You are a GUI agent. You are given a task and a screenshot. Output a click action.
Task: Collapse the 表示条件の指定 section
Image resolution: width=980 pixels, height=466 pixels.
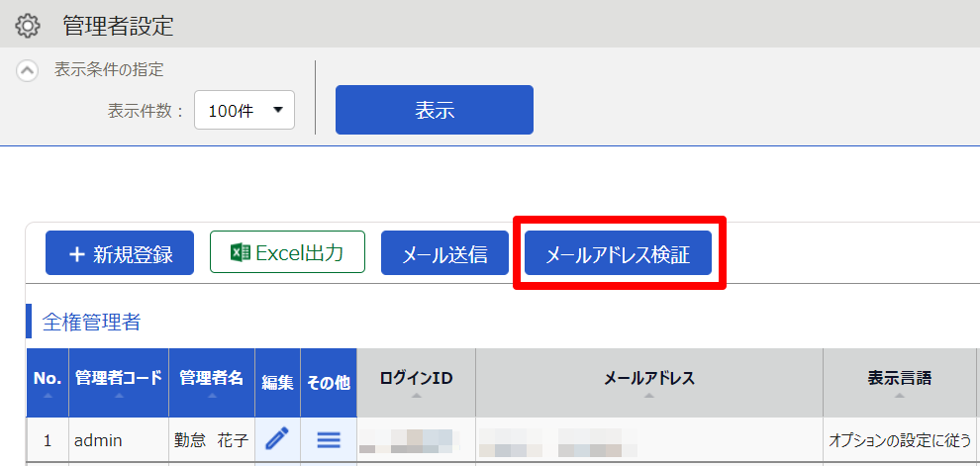pos(27,70)
